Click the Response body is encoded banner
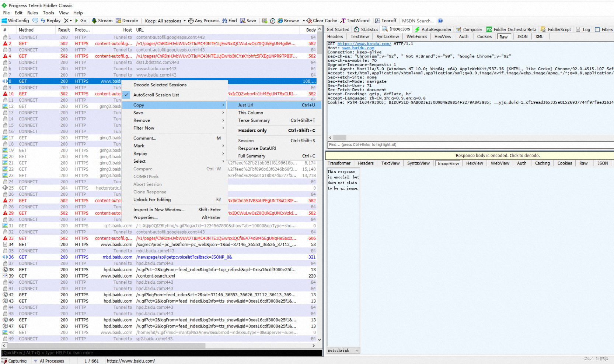 470,155
